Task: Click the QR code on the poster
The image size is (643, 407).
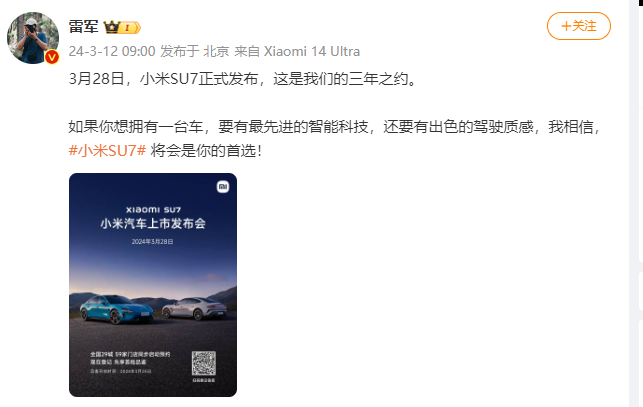Action: [x=204, y=363]
